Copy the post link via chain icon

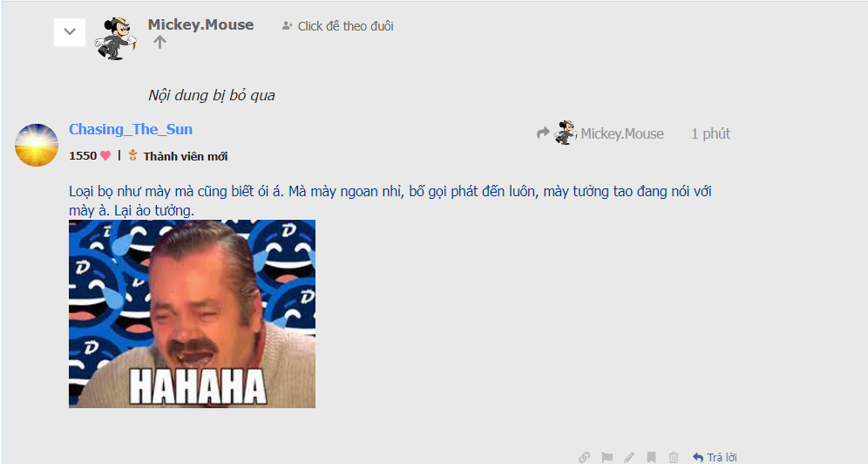click(584, 457)
